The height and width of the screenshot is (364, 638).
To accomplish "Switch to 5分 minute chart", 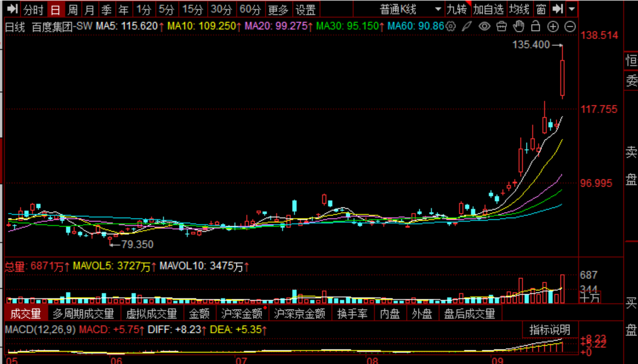I will click(x=166, y=9).
